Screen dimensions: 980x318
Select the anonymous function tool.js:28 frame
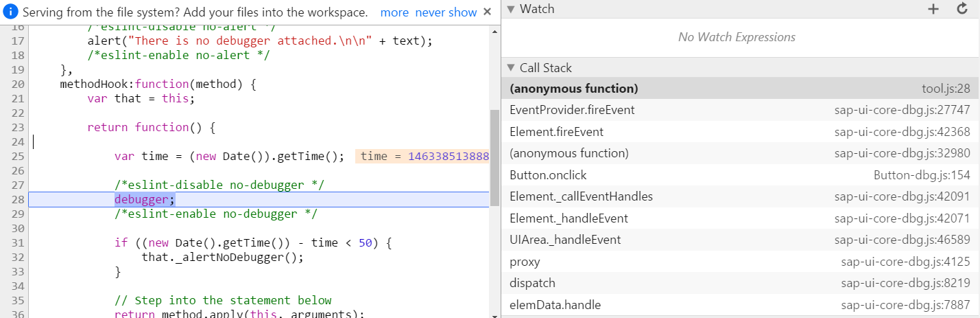coord(740,89)
